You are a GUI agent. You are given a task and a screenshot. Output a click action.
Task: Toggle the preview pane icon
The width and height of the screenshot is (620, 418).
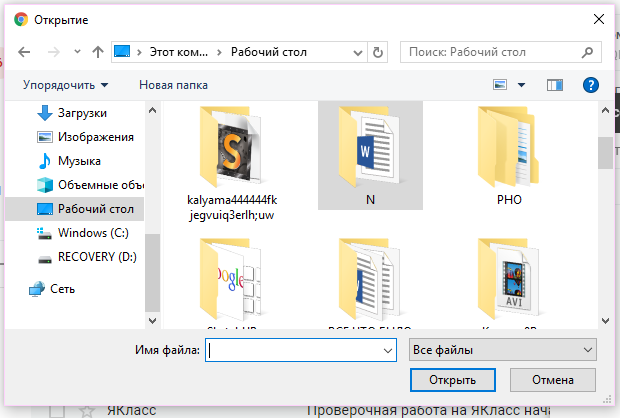click(x=555, y=85)
